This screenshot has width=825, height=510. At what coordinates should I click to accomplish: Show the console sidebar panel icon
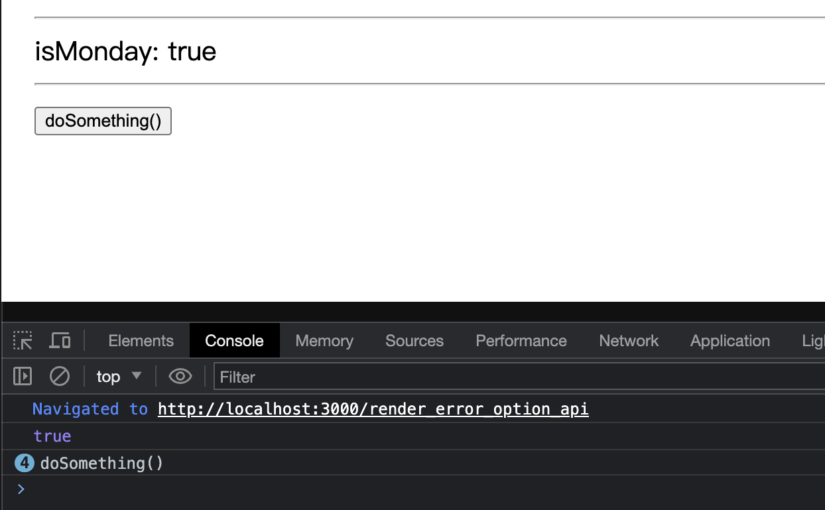(23, 377)
